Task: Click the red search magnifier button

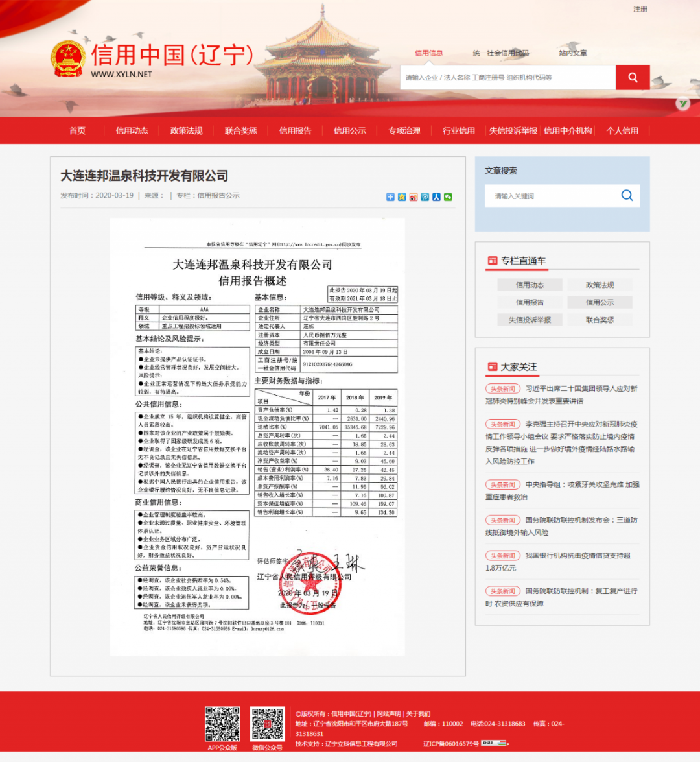Action: point(633,78)
